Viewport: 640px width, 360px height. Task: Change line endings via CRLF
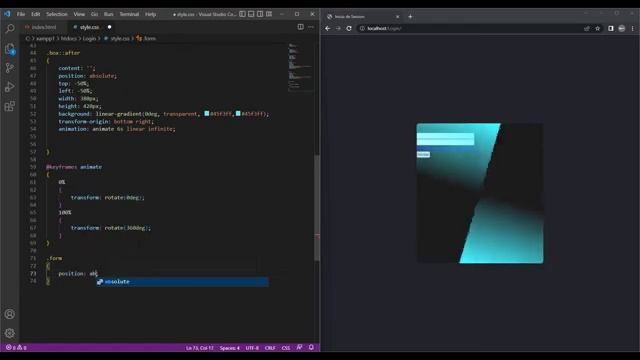click(x=270, y=348)
